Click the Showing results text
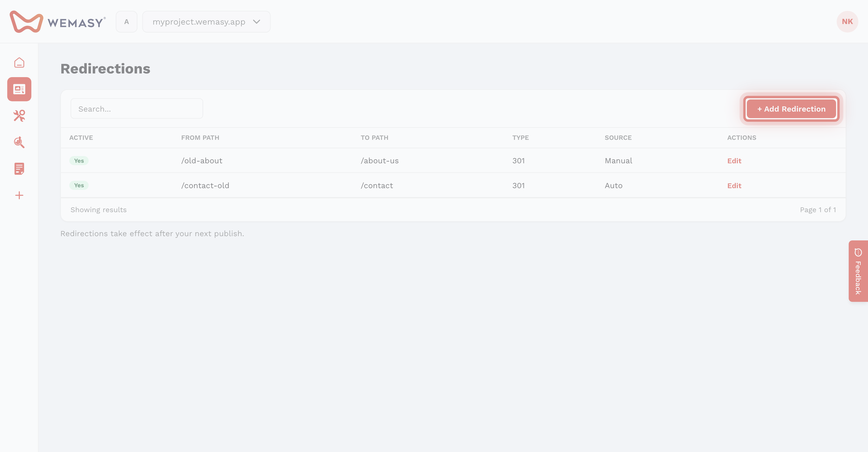 point(98,210)
